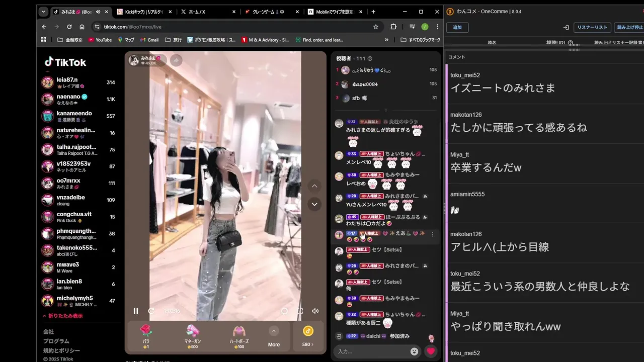This screenshot has height=362, width=644.
Task: Click streamer avatar みれさま in player
Action: pos(134,60)
